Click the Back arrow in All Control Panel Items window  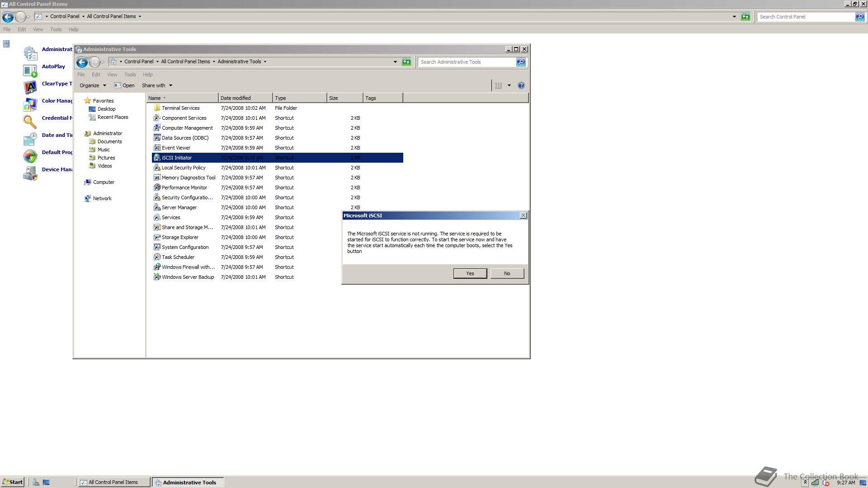(x=8, y=17)
